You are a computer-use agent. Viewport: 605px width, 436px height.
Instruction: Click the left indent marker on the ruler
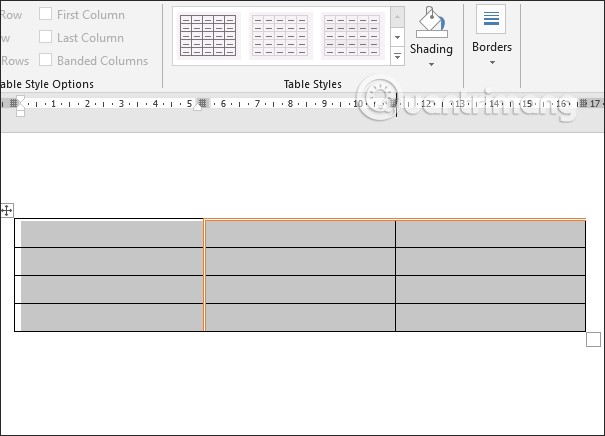[x=20, y=111]
